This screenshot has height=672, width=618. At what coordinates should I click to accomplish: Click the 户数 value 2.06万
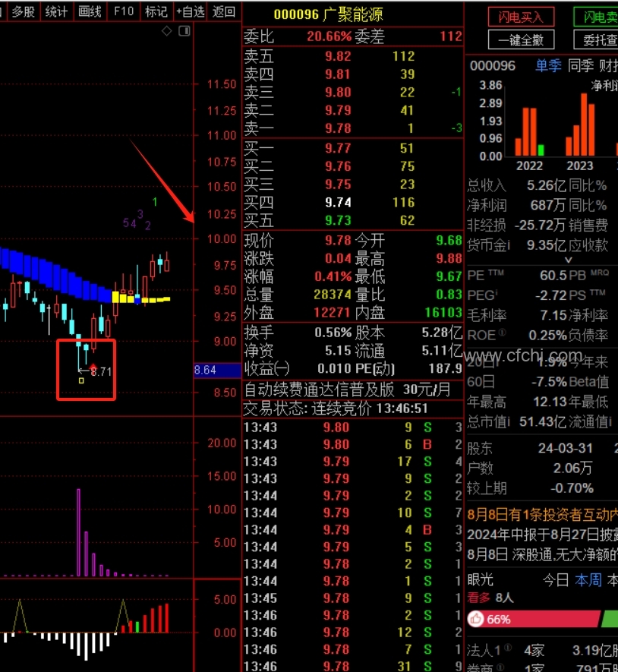point(572,468)
